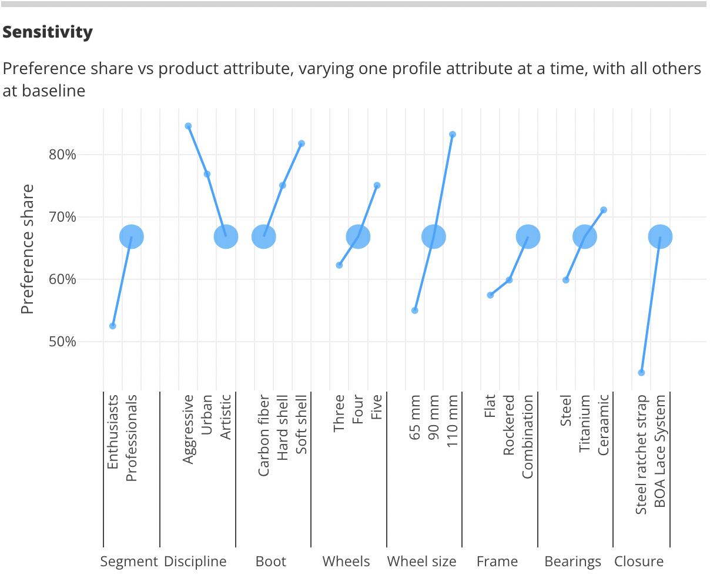Select the BOA Lace System baseline marker

coord(660,237)
